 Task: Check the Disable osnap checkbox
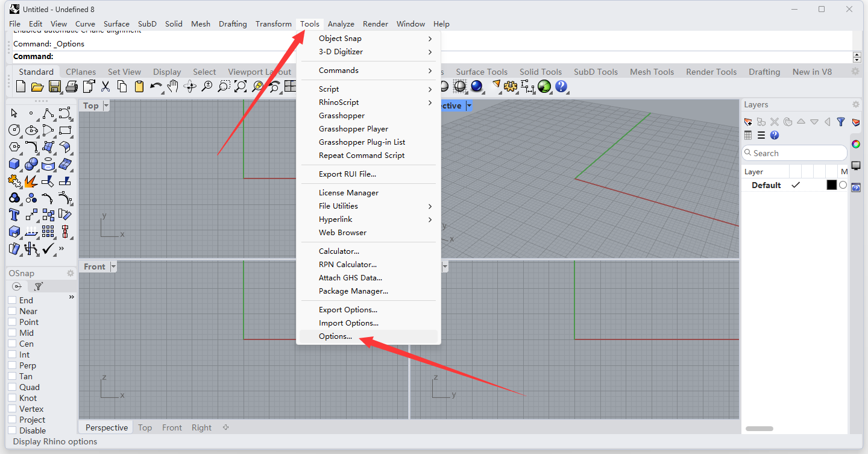[x=12, y=430]
